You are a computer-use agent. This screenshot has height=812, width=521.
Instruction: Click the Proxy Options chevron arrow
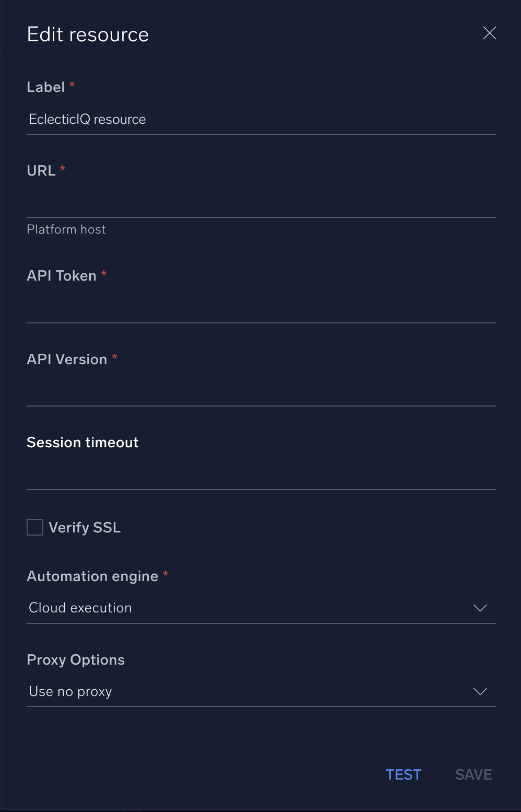tap(480, 691)
